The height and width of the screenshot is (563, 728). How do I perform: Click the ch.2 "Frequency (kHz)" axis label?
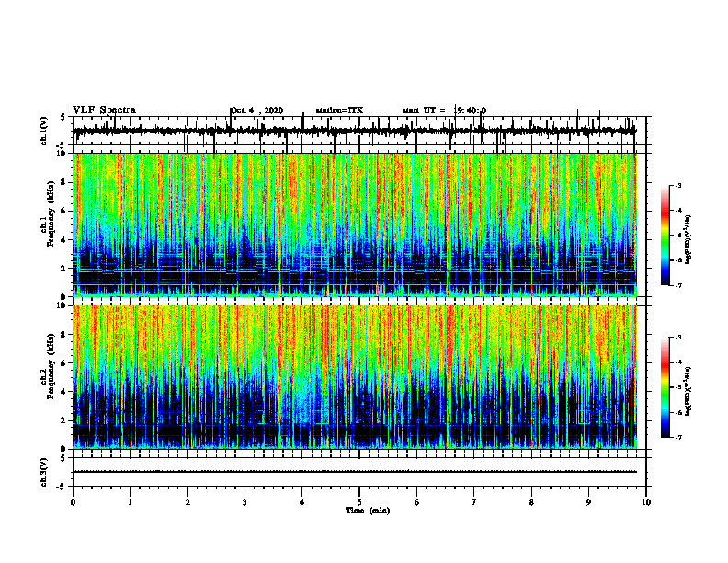click(51, 366)
